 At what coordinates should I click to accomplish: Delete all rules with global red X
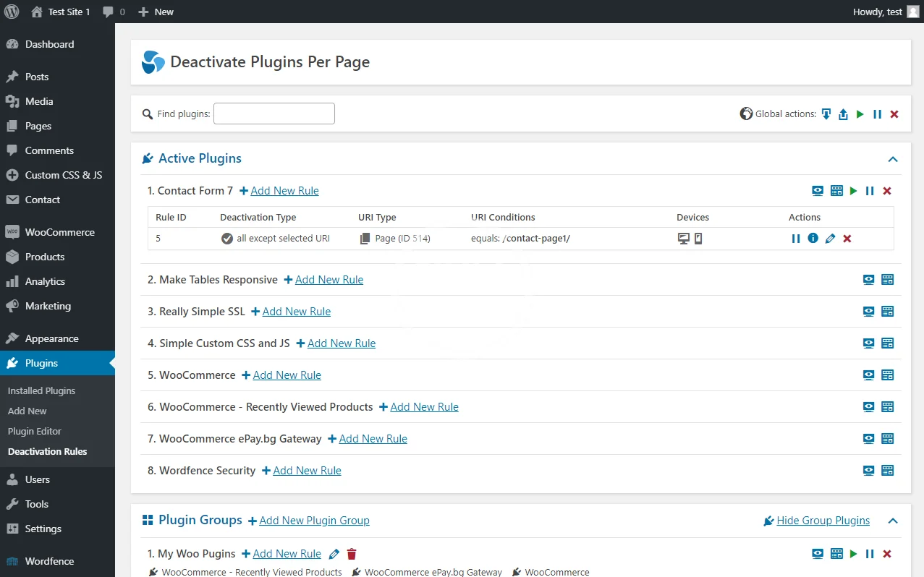pyautogui.click(x=894, y=114)
